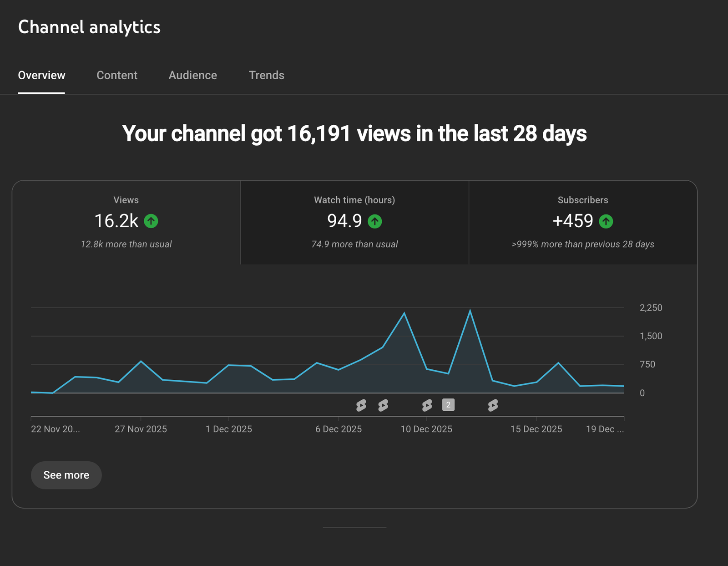Open the '2' published videos badge on the timeline
Image resolution: width=728 pixels, height=566 pixels.
(448, 404)
